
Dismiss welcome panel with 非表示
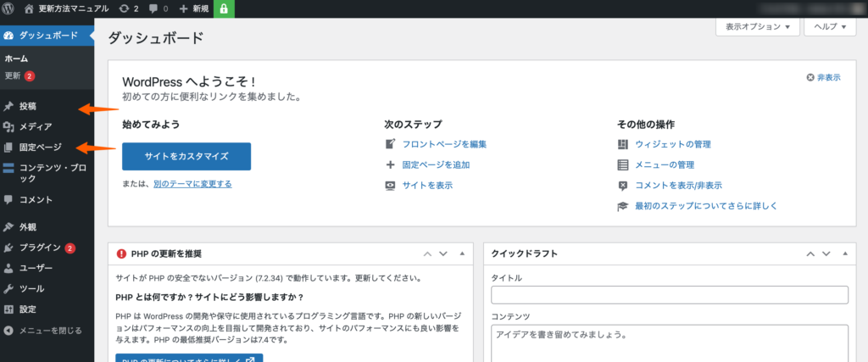click(x=823, y=77)
